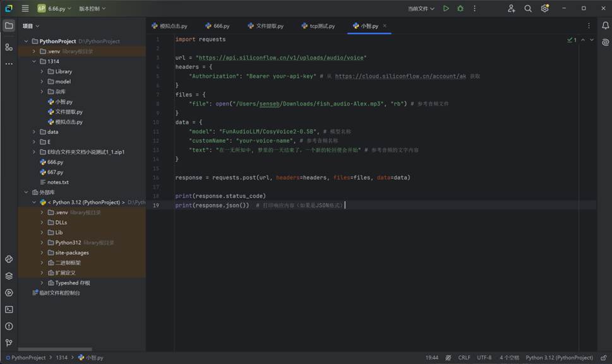This screenshot has width=612, height=364.
Task: Open notes.txt in project tree
Action: pos(57,182)
